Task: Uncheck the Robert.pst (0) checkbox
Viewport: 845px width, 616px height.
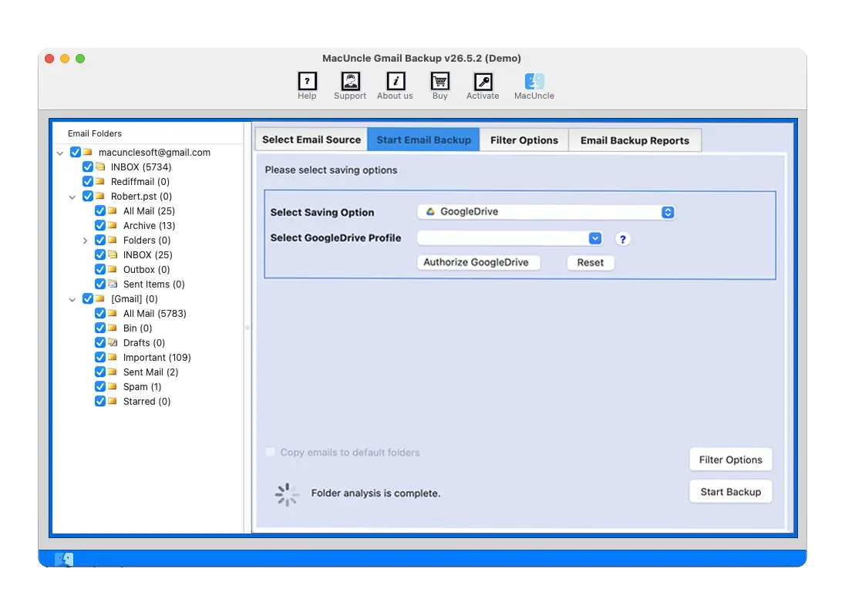Action: tap(88, 196)
